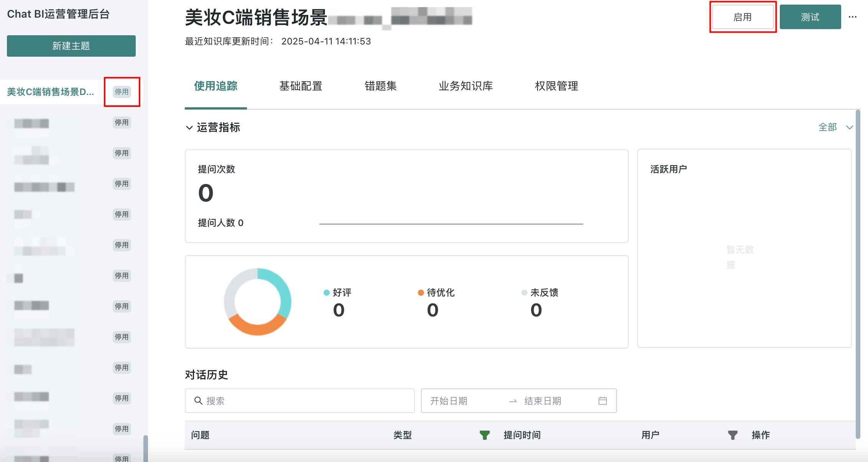
Task: Open the 业务知识库 tab
Action: pos(465,86)
